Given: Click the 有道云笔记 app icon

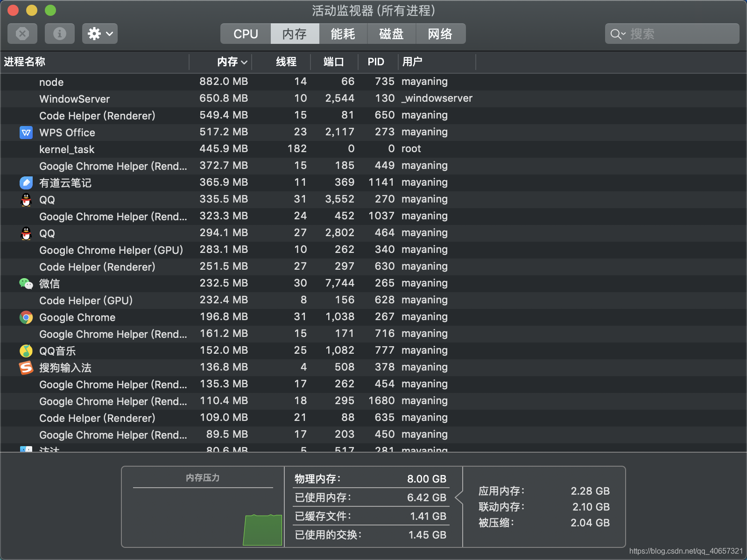Looking at the screenshot, I should 26,183.
